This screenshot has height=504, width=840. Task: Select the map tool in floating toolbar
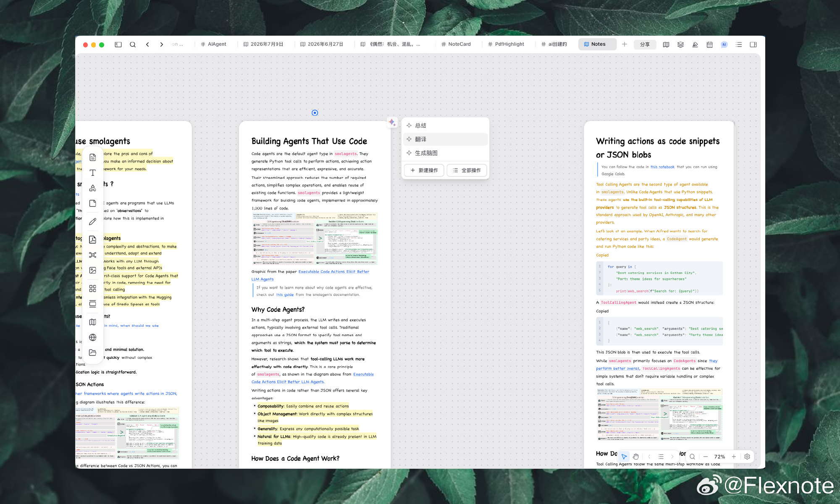click(93, 322)
